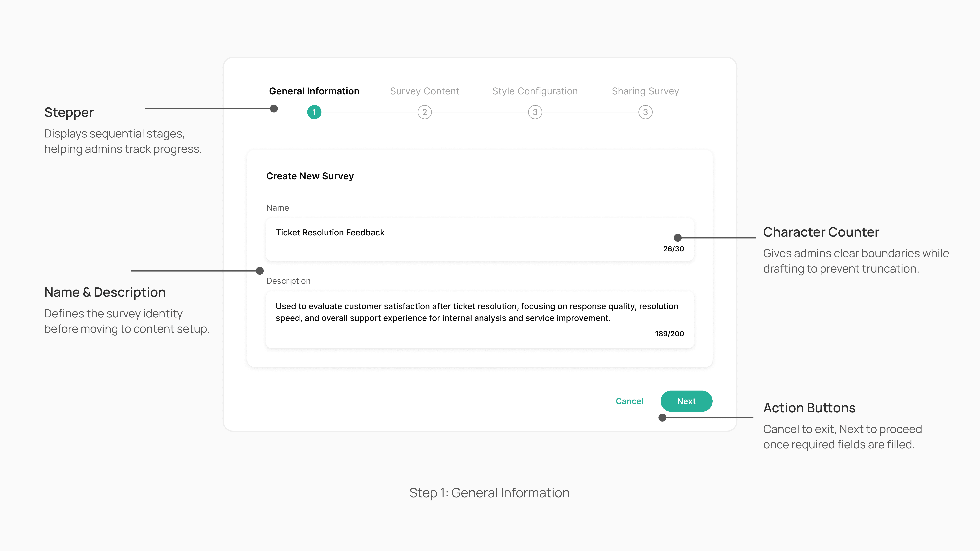Proceed with the Next button

(686, 401)
